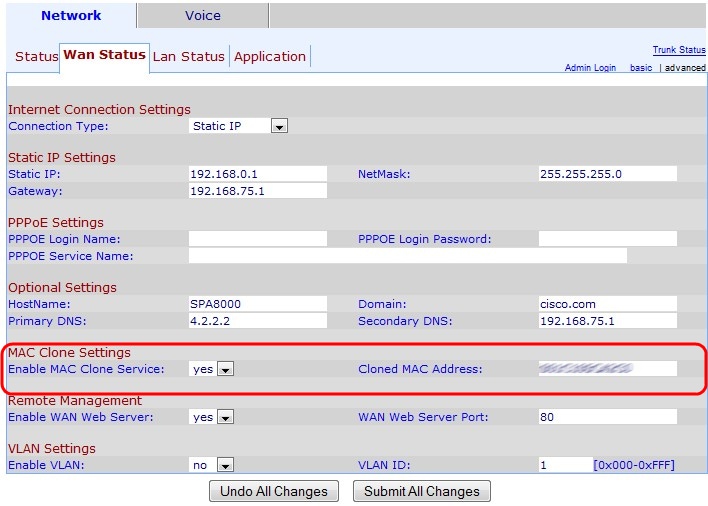The width and height of the screenshot is (708, 506).
Task: Click the WAN Web Server Port label
Action: (423, 417)
